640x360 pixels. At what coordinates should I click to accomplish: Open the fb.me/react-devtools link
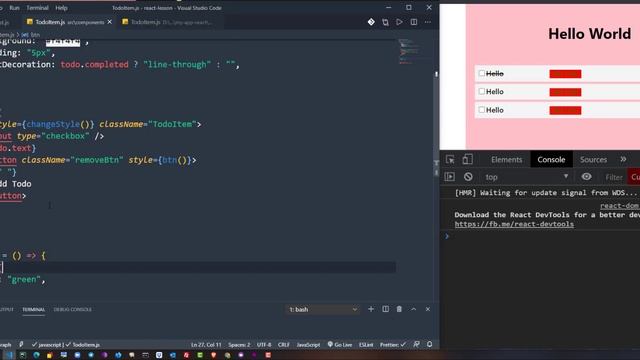(514, 224)
